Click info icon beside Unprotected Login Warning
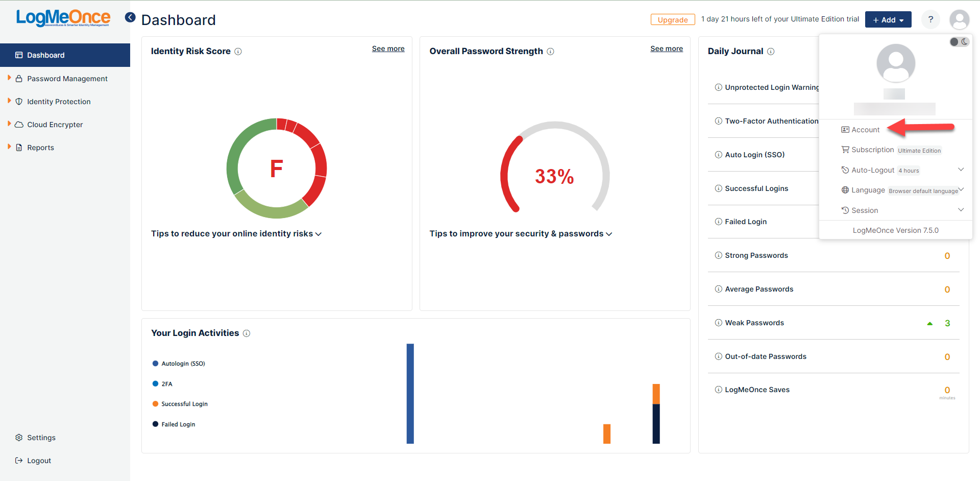Screen dimensions: 980x481 pyautogui.click(x=719, y=87)
